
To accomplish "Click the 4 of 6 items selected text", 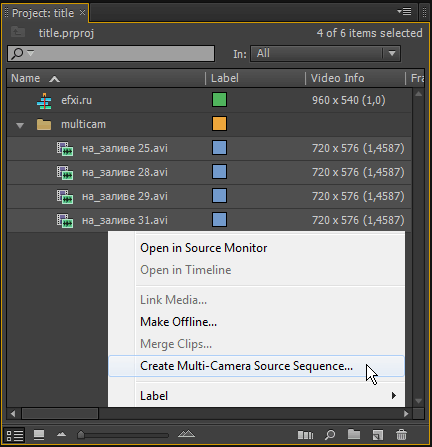I will [369, 33].
